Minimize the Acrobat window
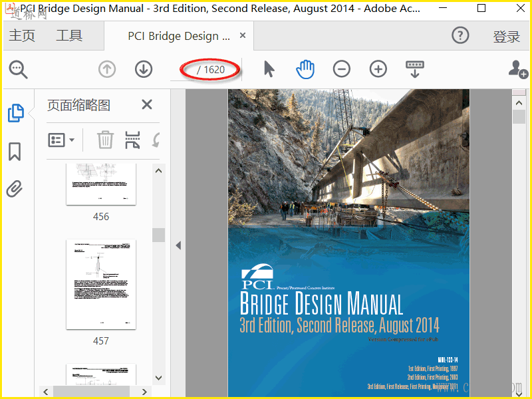 pyautogui.click(x=443, y=8)
